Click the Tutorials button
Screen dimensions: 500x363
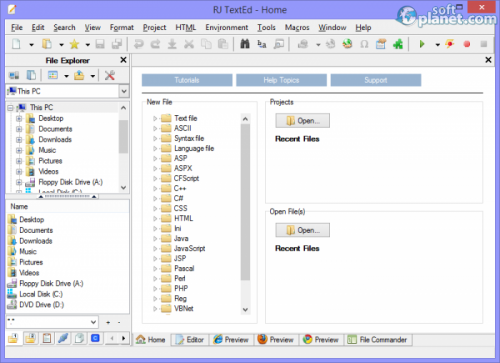[x=187, y=80]
